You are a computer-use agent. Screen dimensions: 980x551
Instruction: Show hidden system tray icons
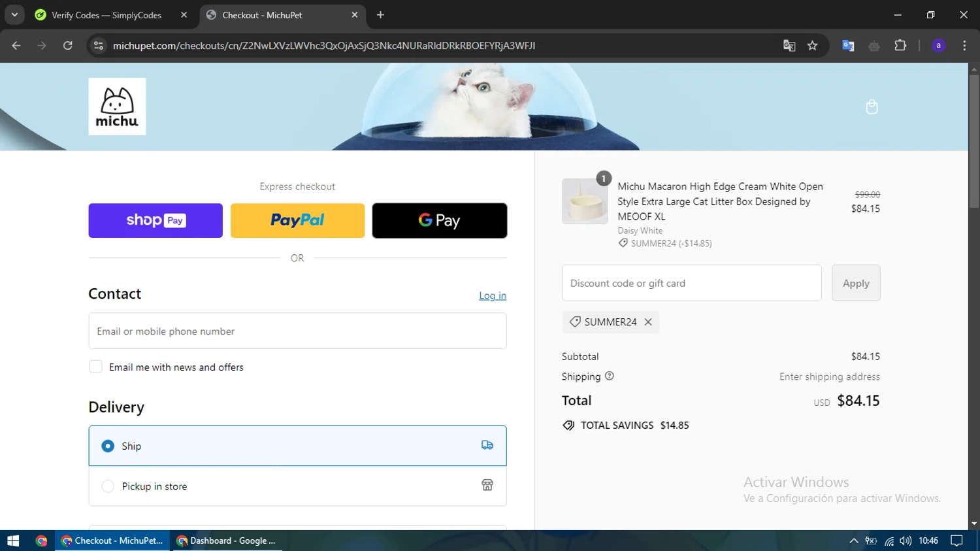(853, 541)
